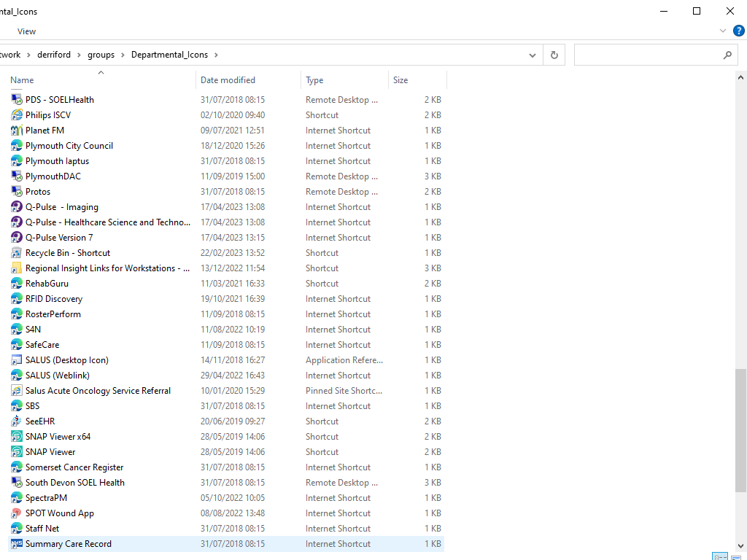Click the 02/10/2020 09:40 date cell
This screenshot has height=560, width=747.
pos(233,114)
